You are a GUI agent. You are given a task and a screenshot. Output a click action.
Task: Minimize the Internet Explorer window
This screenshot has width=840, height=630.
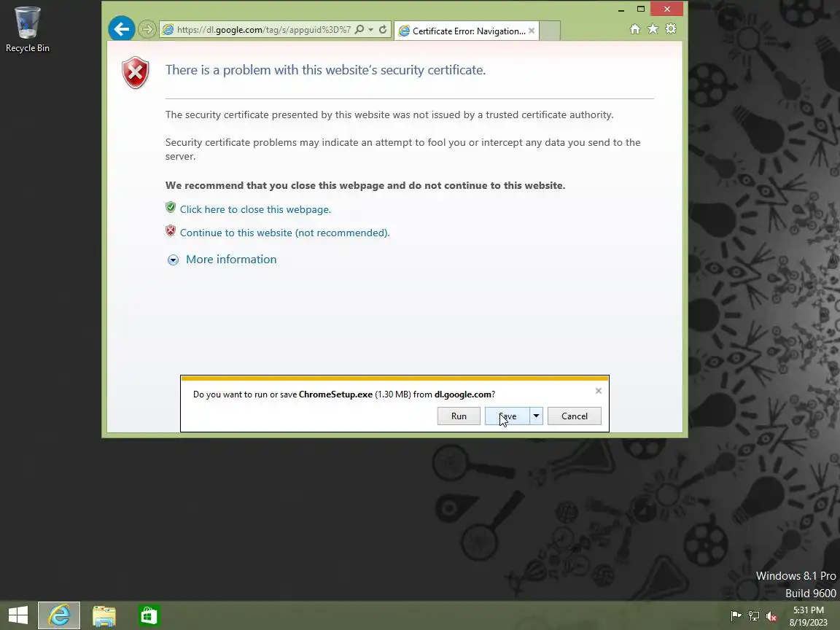click(x=621, y=9)
